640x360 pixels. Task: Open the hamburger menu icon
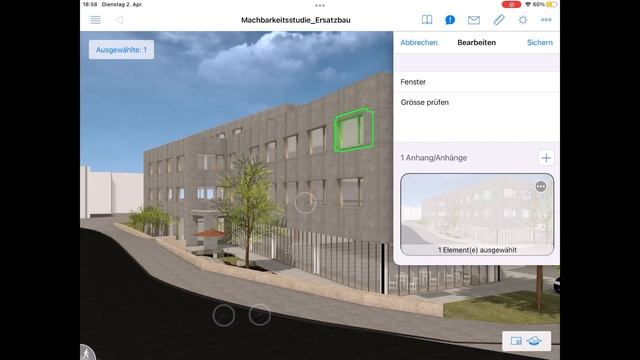coord(95,20)
